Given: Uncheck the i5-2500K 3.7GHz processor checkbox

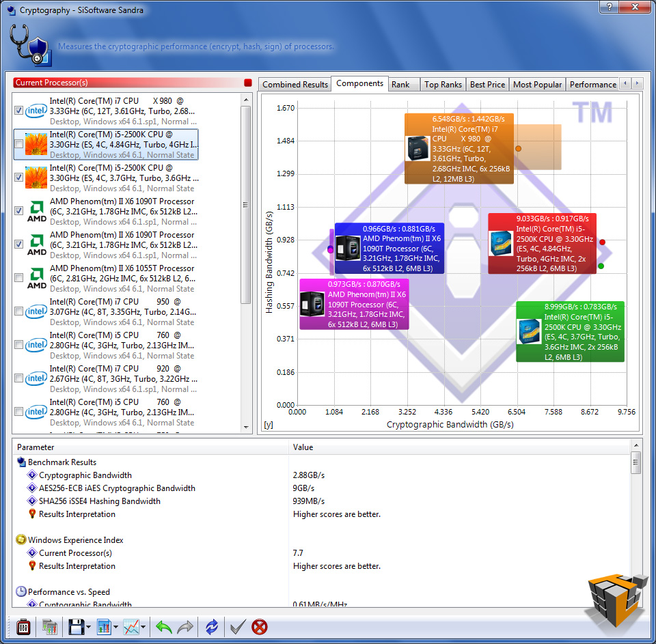Looking at the screenshot, I should (19, 178).
